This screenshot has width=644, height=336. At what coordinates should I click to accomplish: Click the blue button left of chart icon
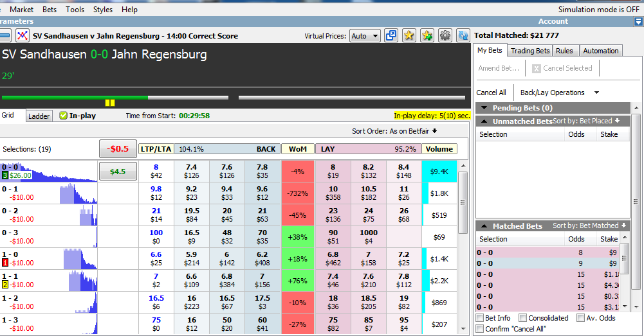(5, 36)
